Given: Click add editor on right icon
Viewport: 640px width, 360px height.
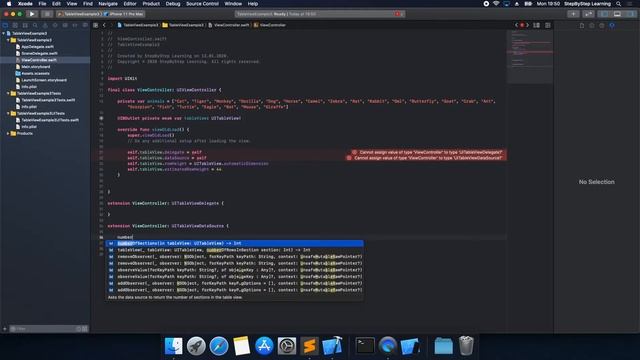Looking at the screenshot, I should (548, 25).
